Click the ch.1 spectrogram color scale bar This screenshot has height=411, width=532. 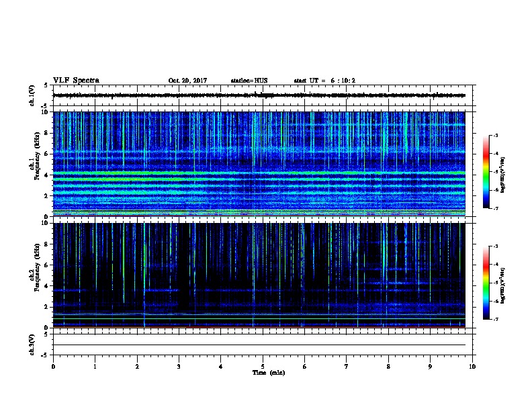tap(486, 172)
